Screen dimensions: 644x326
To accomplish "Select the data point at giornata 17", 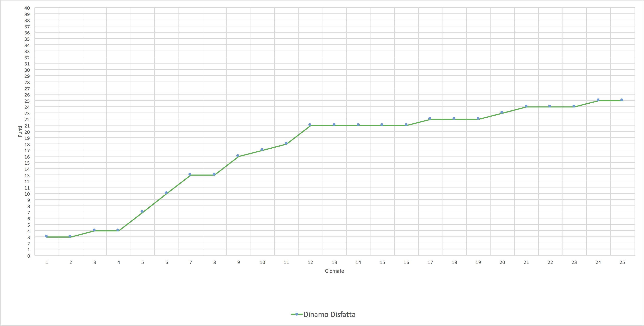I will pyautogui.click(x=430, y=119).
